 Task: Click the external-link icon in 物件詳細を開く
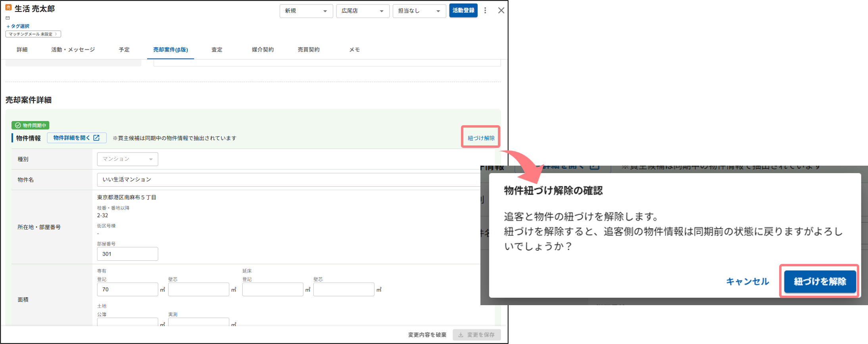[96, 138]
